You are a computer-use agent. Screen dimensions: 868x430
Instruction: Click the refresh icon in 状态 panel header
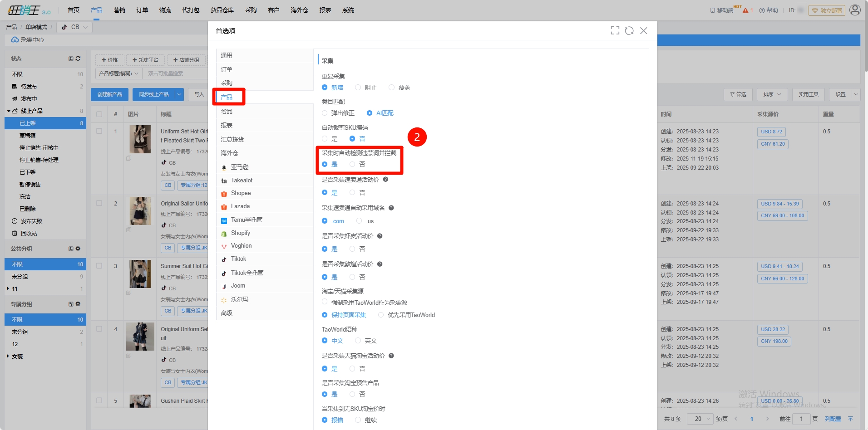click(x=78, y=59)
